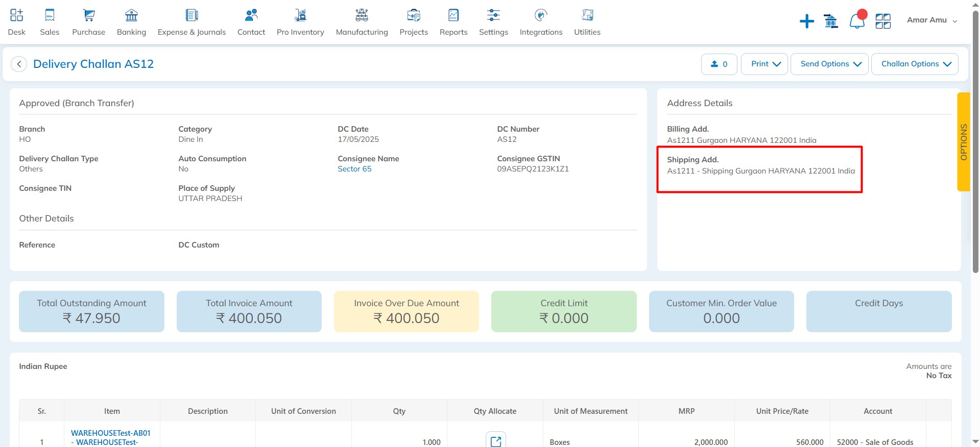980x447 pixels.
Task: Click the Consignee GSTIN value 09ASEPQ2123K1Z1
Action: coord(533,169)
